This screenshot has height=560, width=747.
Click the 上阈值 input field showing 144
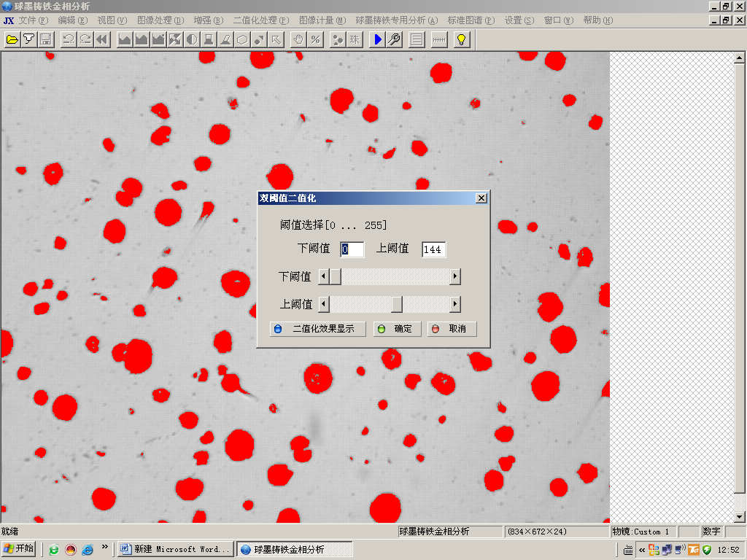433,249
